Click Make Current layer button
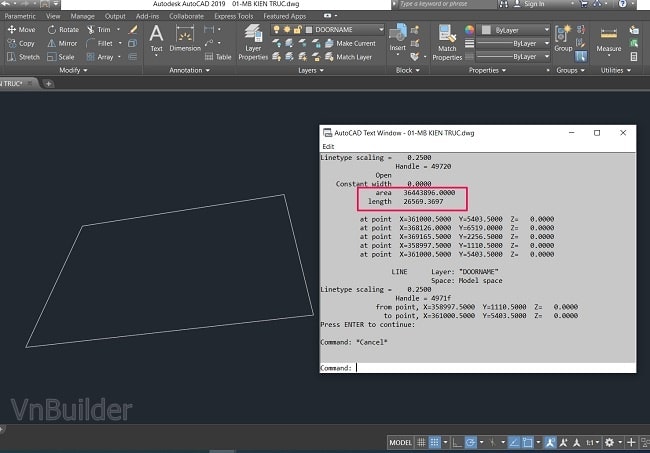Viewport: 650px width, 453px height. (350, 43)
